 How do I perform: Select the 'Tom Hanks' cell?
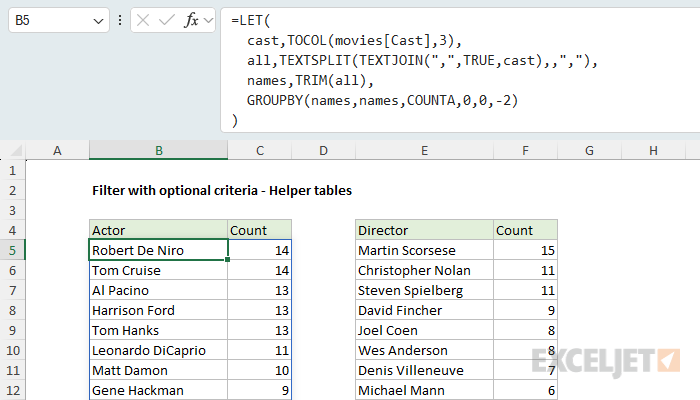click(x=158, y=330)
